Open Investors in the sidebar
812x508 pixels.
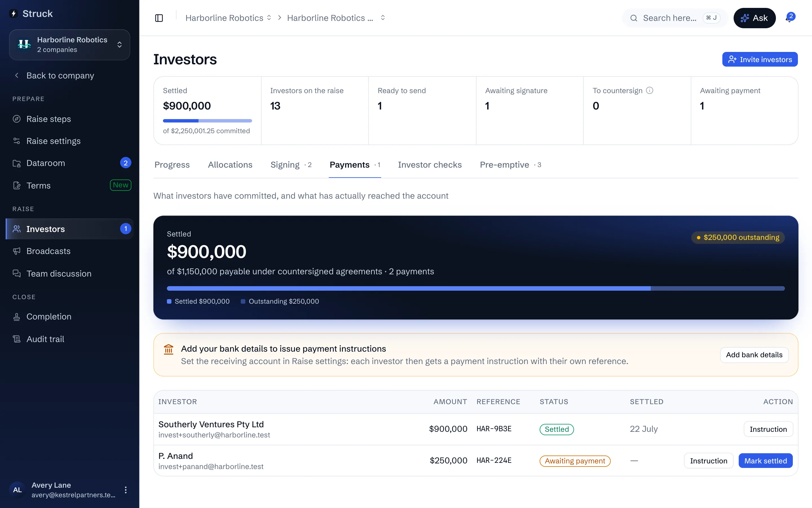click(69, 229)
